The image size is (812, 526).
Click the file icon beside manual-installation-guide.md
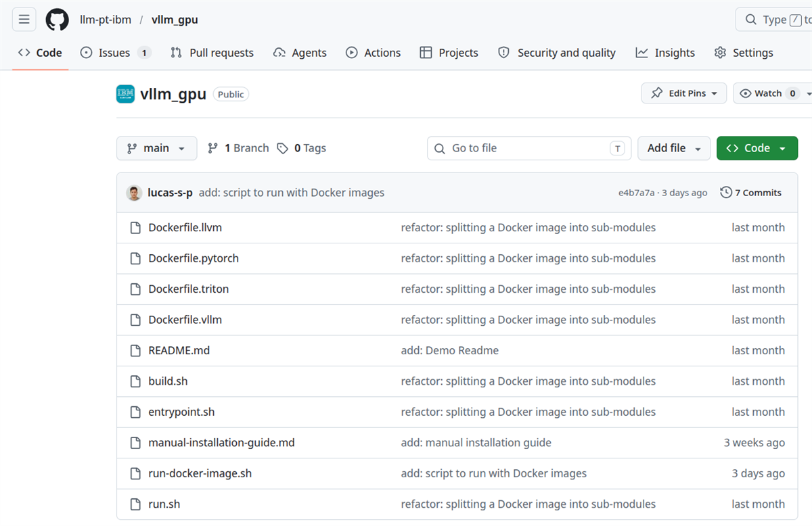pos(135,443)
